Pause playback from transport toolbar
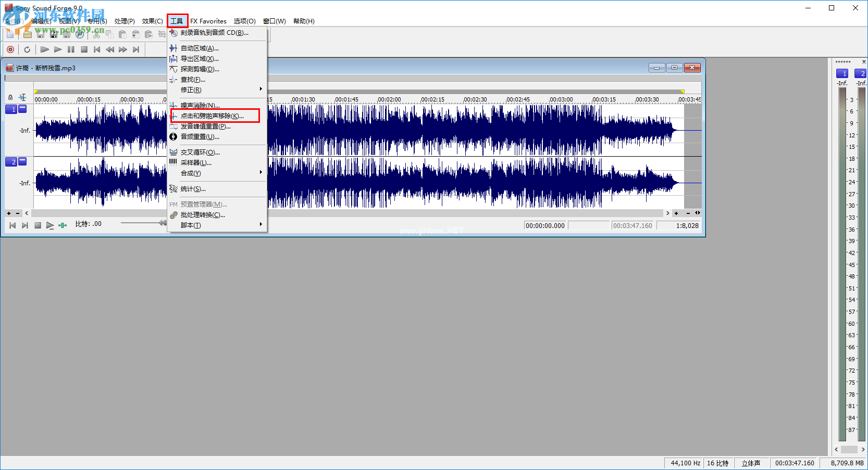This screenshot has height=470, width=868. 71,49
